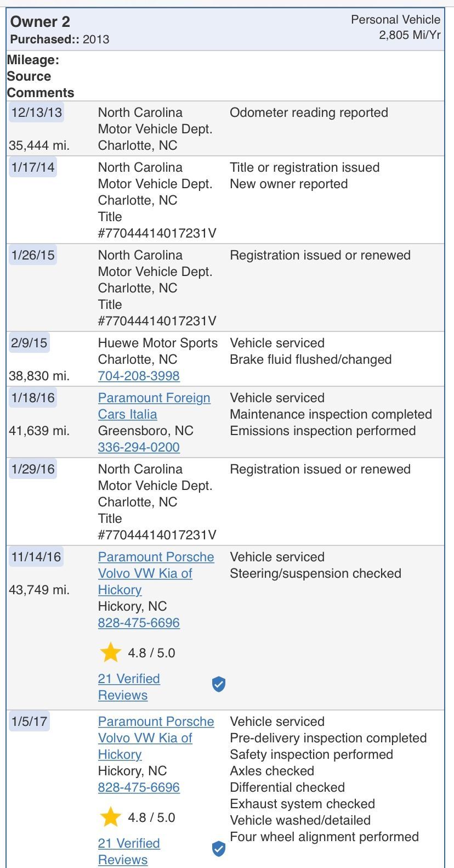The width and height of the screenshot is (454, 868).
Task: Select the 1/18/16 date badge
Action: click(x=33, y=398)
